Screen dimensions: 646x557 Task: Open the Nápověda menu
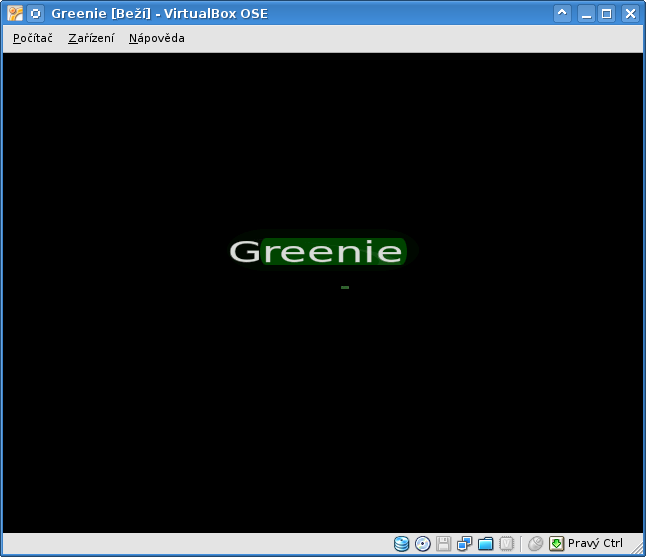click(x=157, y=38)
